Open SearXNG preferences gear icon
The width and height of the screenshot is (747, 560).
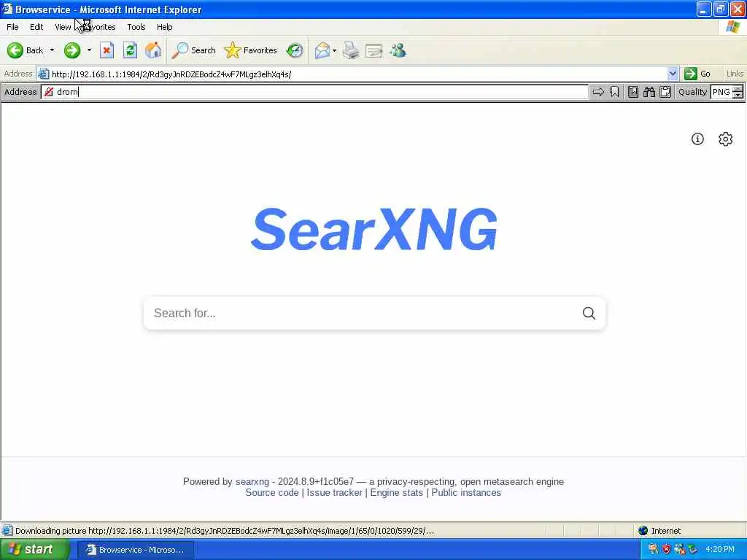(726, 139)
